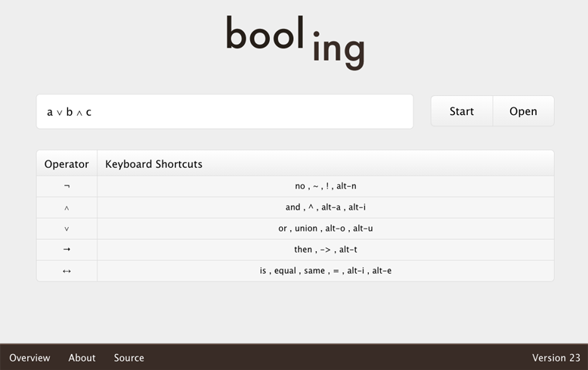Click the 'no, ~, !, alt-n' shortcuts row
The height and width of the screenshot is (370, 588).
point(325,186)
